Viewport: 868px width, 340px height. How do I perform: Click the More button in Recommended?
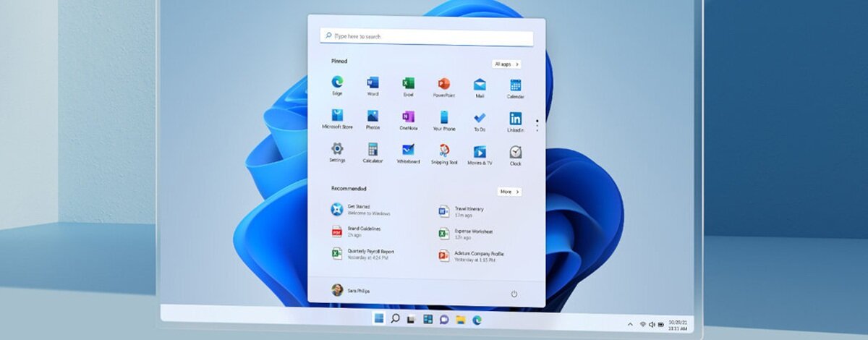point(509,192)
